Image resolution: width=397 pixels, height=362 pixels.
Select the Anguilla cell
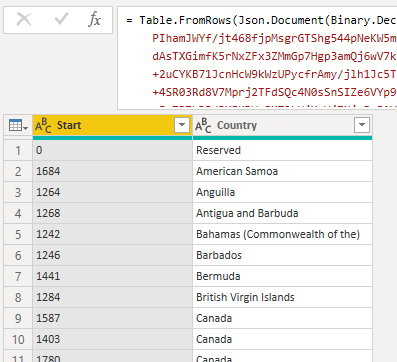pyautogui.click(x=282, y=192)
